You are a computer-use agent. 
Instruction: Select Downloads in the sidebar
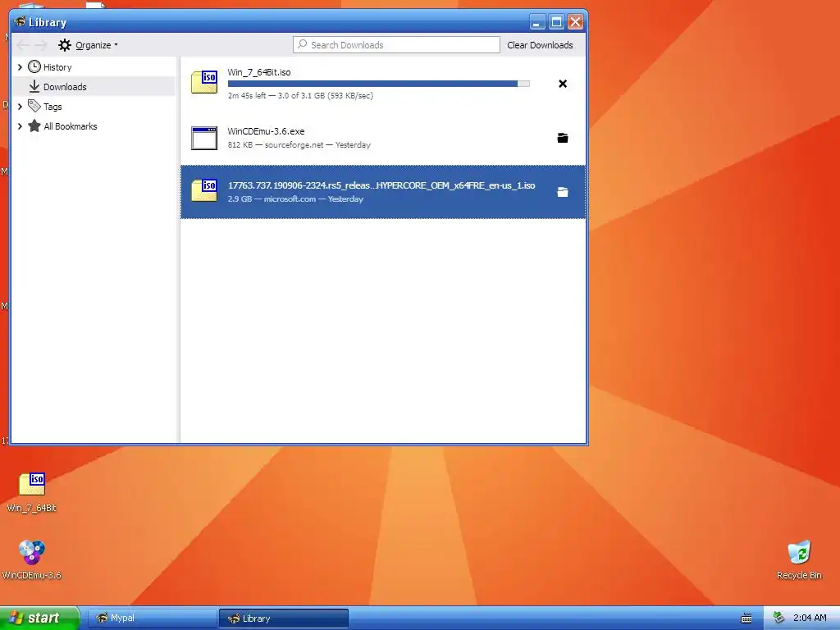(65, 87)
